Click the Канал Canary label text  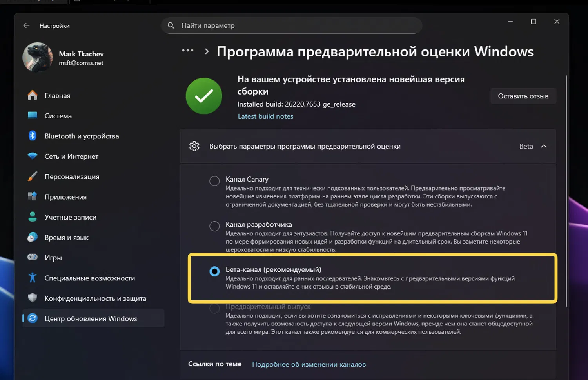pyautogui.click(x=247, y=179)
